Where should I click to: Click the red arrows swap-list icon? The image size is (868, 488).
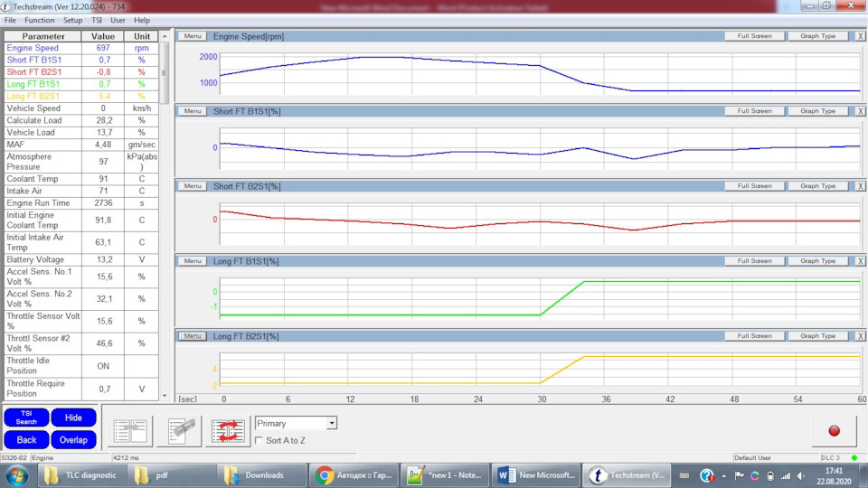click(227, 431)
